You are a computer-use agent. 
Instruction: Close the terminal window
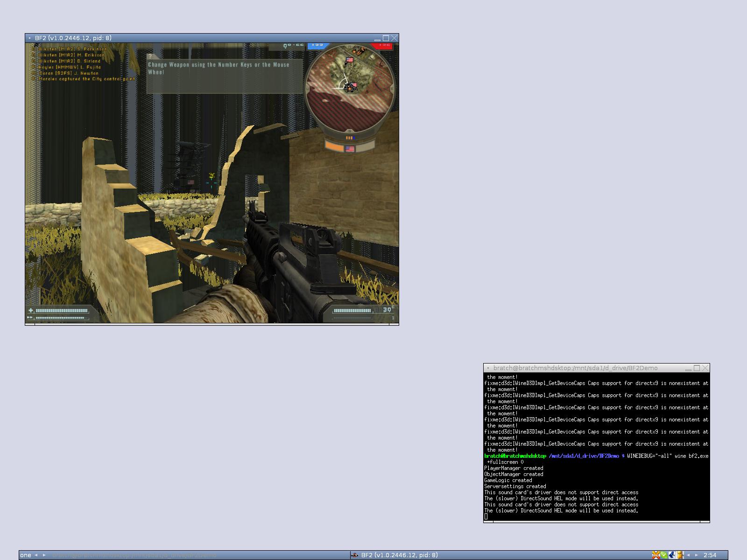pyautogui.click(x=705, y=368)
